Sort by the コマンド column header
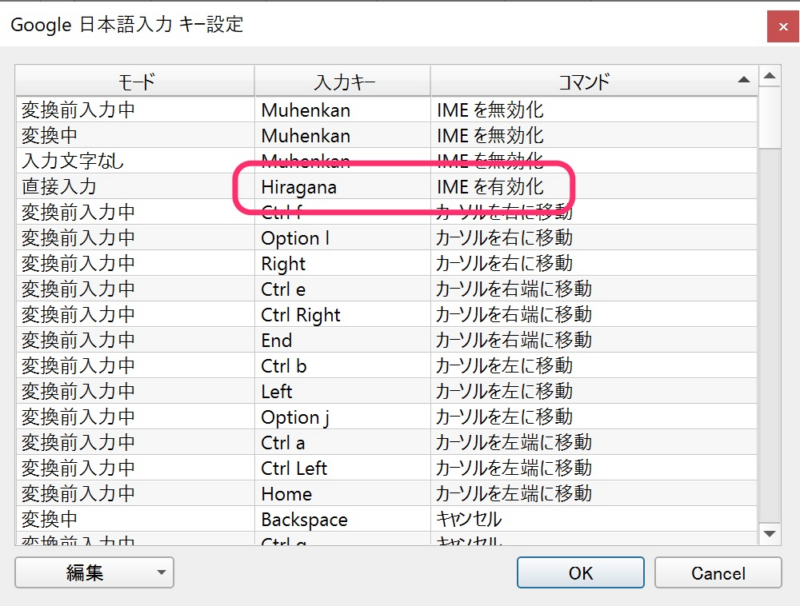Viewport: 800px width, 606px height. (x=594, y=81)
